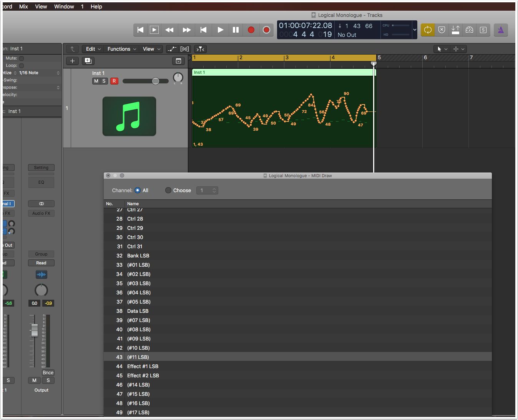
Task: Click the Play button in the transport
Action: (220, 30)
